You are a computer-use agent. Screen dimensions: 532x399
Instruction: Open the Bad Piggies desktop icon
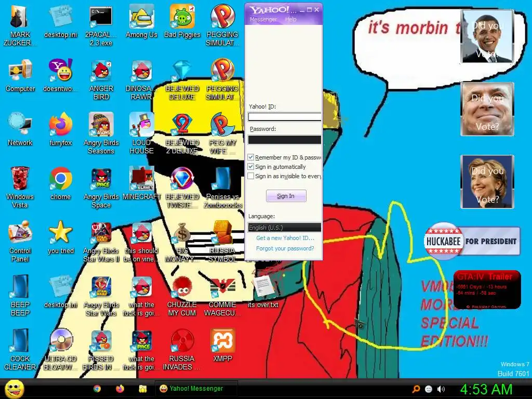(182, 21)
